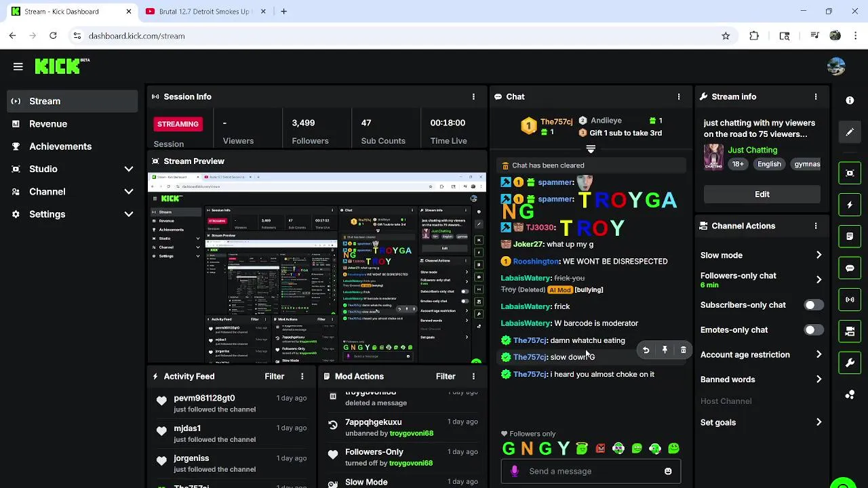Viewport: 868px width, 488px height.
Task: Toggle Subscribers-only chat
Action: [x=813, y=305]
